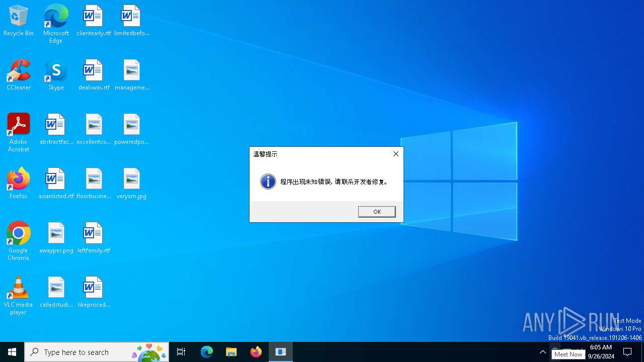Select the Skype desktop shortcut
This screenshot has width=644, height=362.
coord(56,75)
